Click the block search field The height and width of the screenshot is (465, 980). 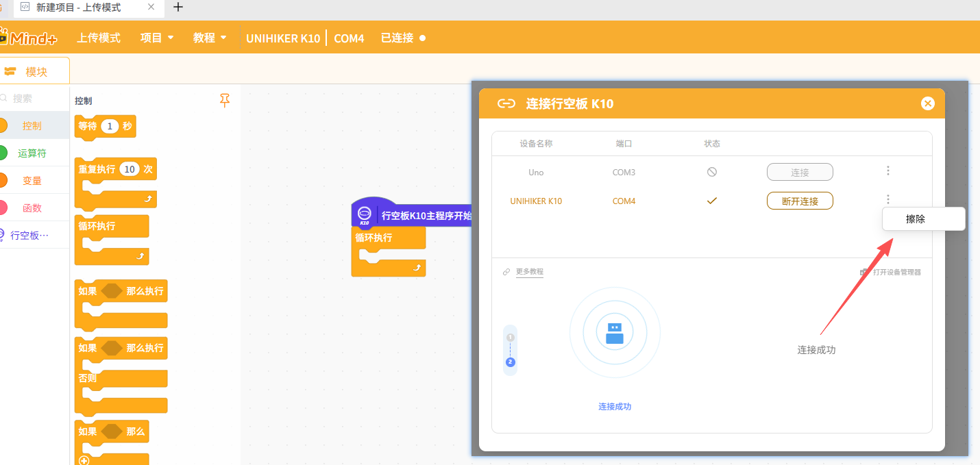(34, 99)
